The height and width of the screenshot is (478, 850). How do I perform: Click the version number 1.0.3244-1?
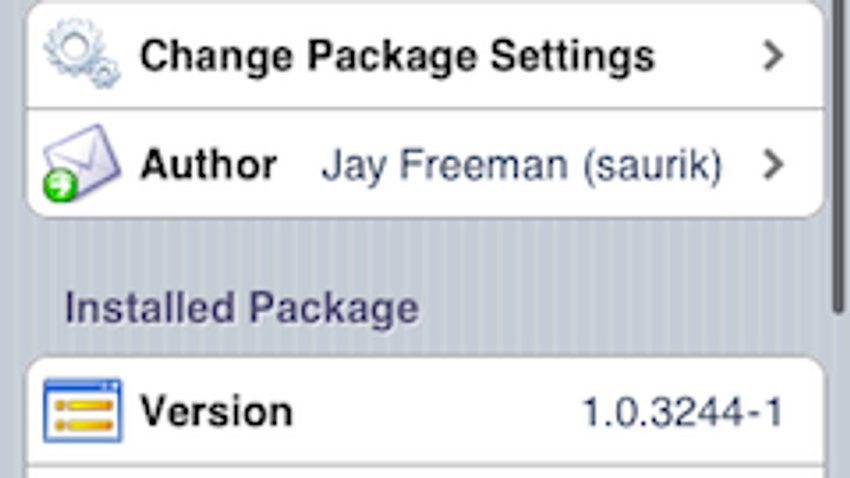pyautogui.click(x=683, y=412)
